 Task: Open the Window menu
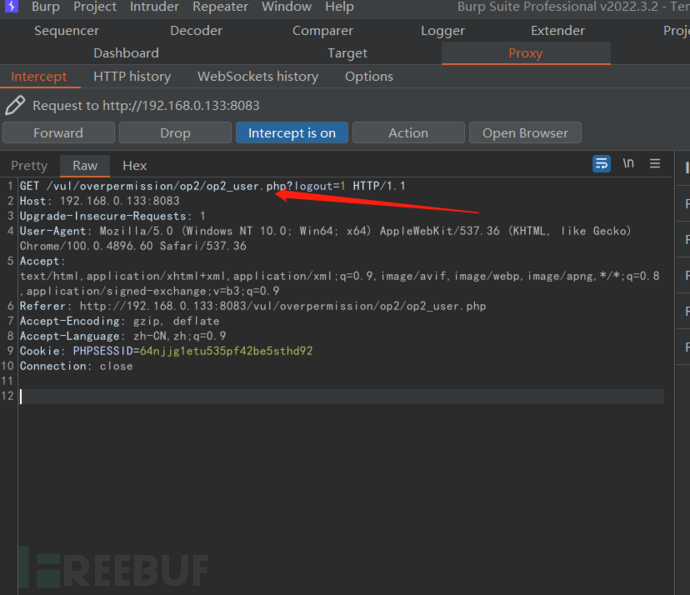click(286, 7)
